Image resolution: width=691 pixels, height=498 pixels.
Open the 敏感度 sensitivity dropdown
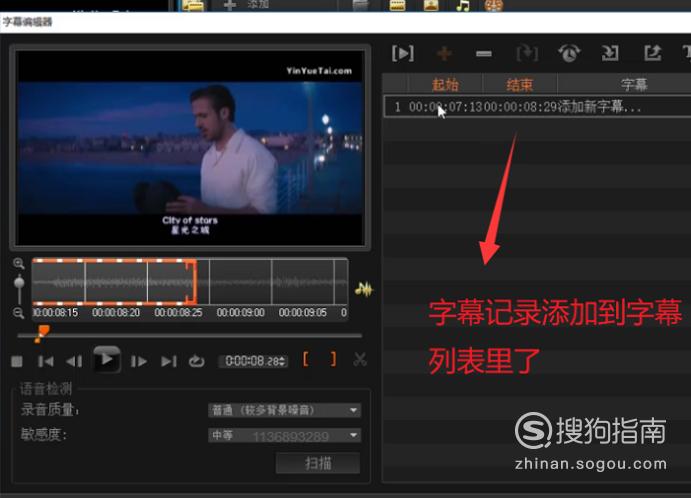click(x=285, y=435)
